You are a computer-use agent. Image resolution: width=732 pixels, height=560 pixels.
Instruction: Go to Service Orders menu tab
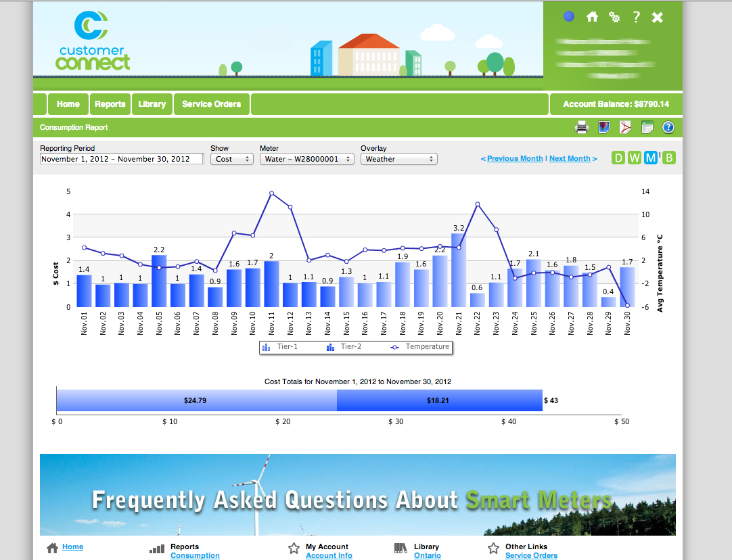pyautogui.click(x=211, y=104)
